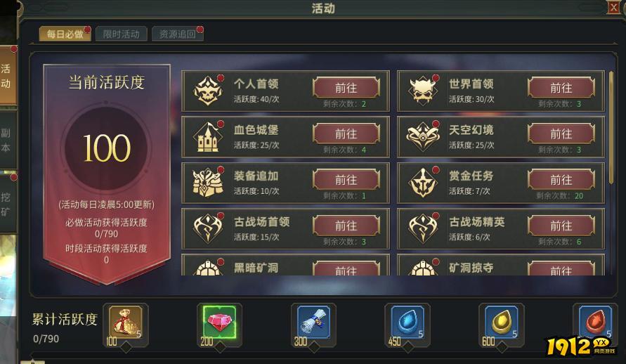
Task: Click the 天空幻境 winged icon
Action: [423, 137]
